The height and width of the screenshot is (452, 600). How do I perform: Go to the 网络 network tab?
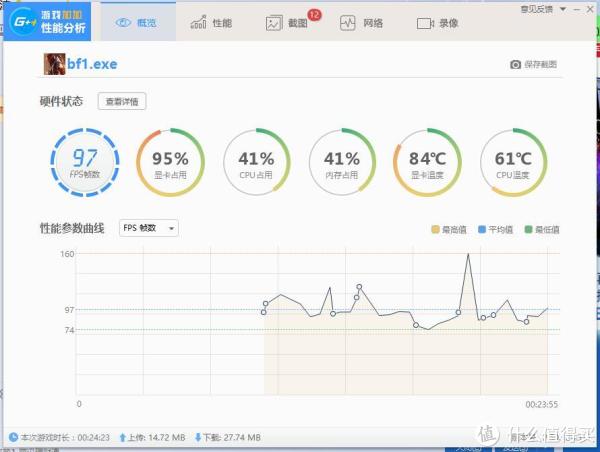[361, 21]
